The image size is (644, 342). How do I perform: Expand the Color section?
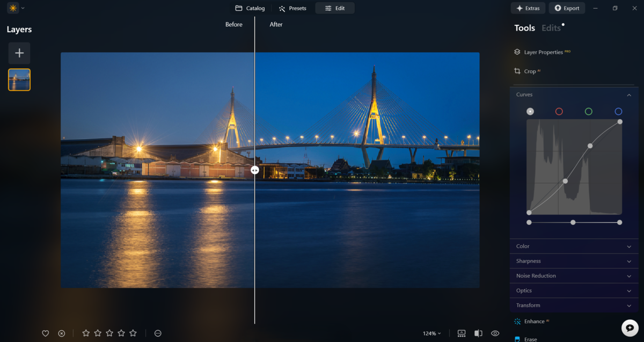click(574, 246)
